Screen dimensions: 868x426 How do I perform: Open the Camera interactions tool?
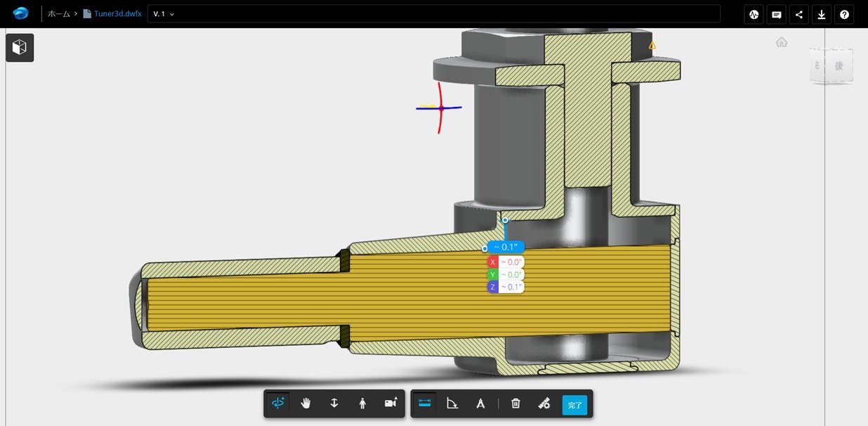[390, 404]
